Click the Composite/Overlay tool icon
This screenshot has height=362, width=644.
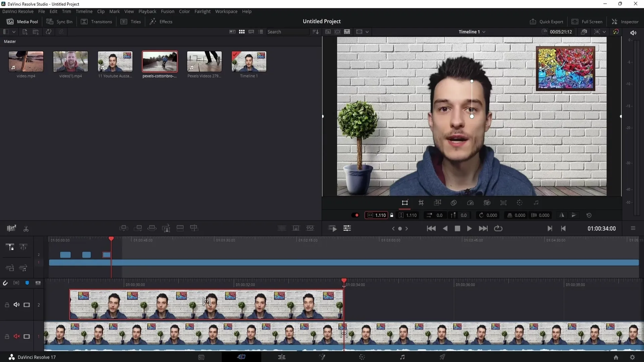[x=453, y=203]
